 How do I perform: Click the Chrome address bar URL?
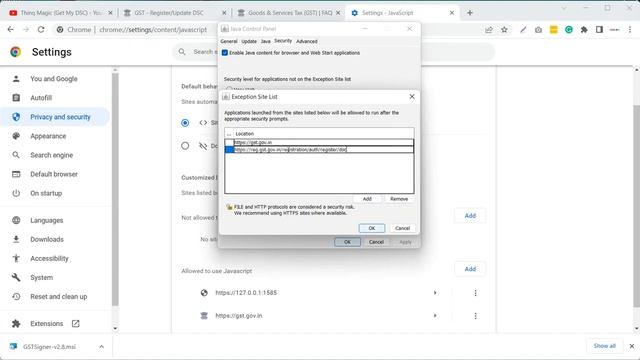tap(153, 29)
